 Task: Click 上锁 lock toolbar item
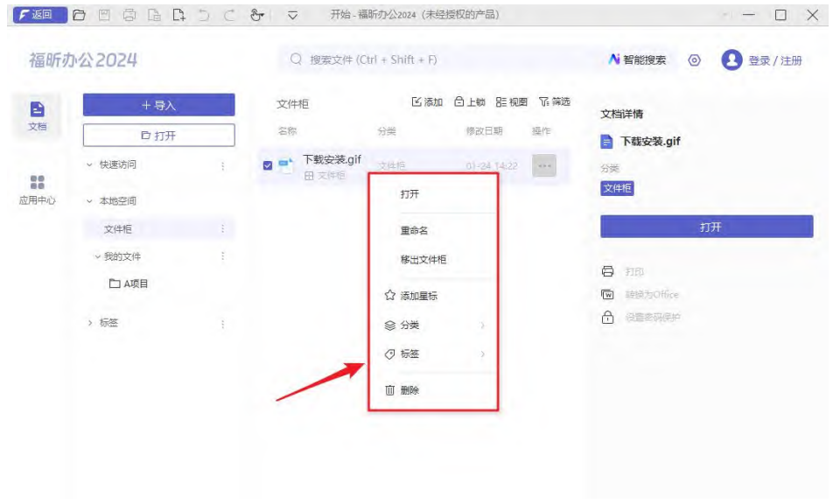(470, 101)
